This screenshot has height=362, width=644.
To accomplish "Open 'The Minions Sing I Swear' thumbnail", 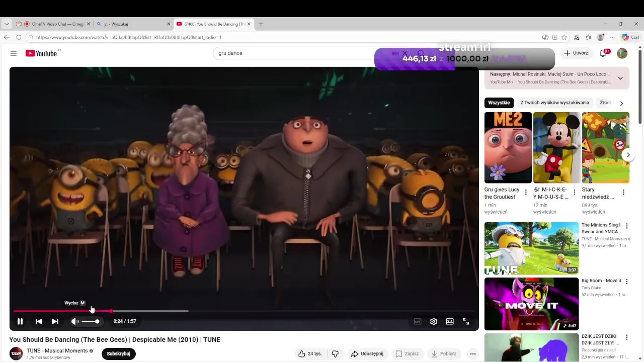I will (531, 248).
